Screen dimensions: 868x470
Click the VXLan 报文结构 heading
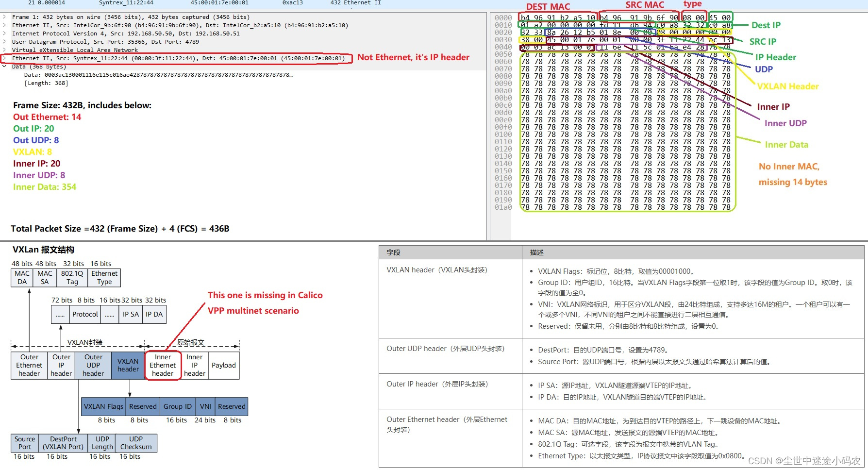click(x=43, y=250)
